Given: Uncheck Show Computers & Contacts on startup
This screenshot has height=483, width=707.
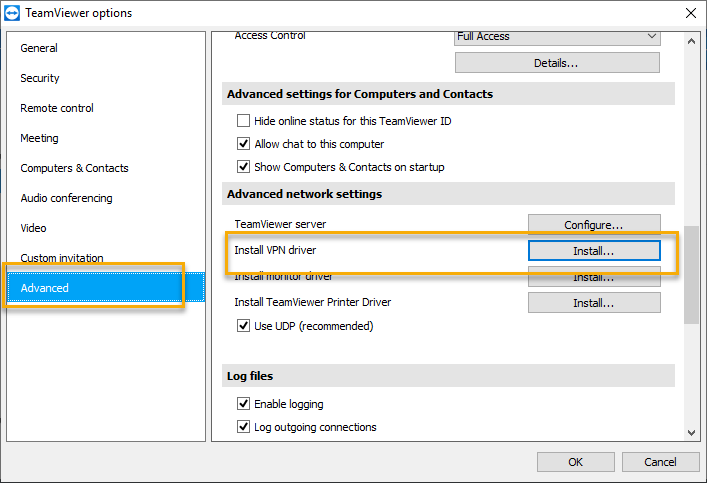Looking at the screenshot, I should point(243,167).
